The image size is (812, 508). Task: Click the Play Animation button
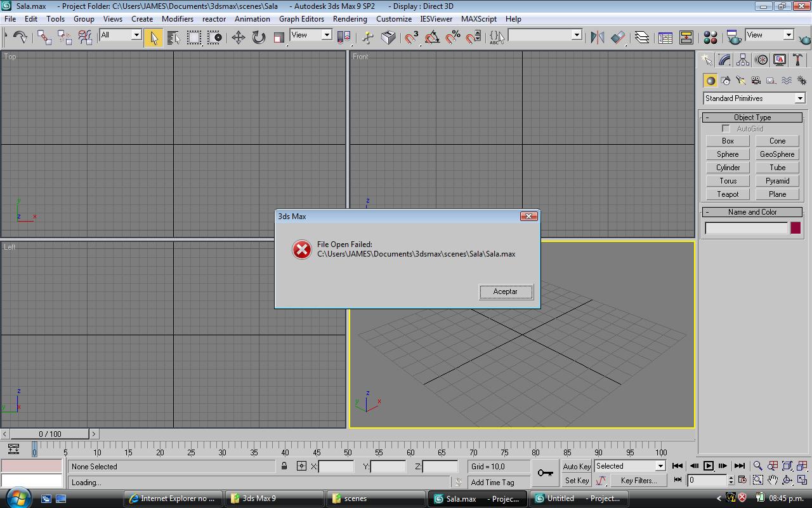click(x=709, y=466)
